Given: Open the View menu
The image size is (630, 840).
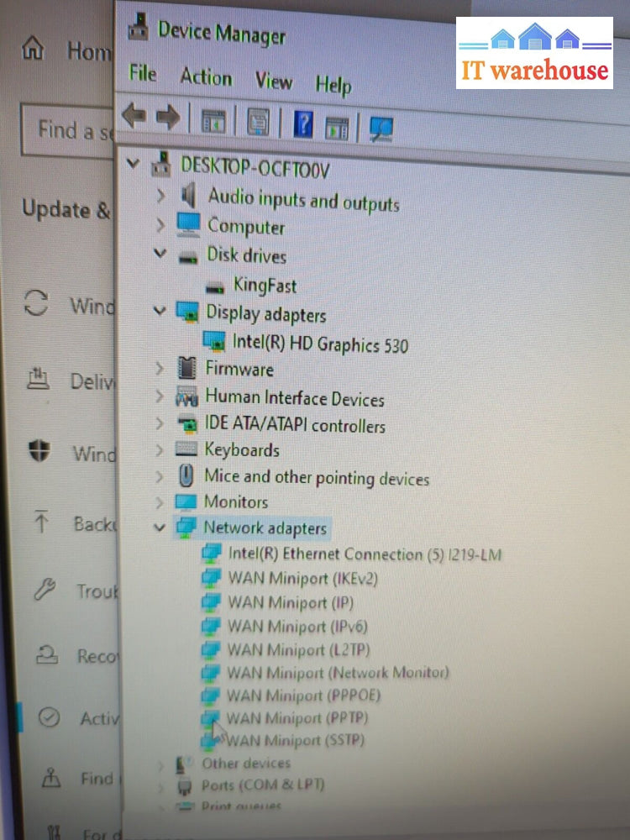Looking at the screenshot, I should point(273,81).
